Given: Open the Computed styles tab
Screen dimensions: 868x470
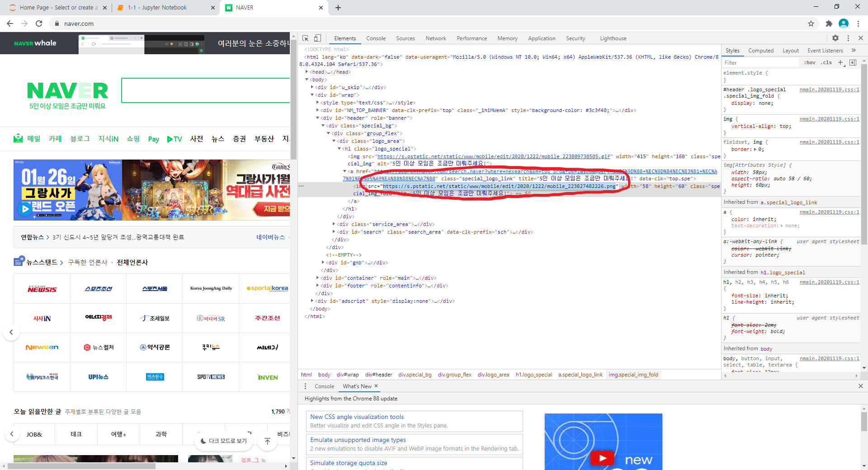Looking at the screenshot, I should (761, 51).
